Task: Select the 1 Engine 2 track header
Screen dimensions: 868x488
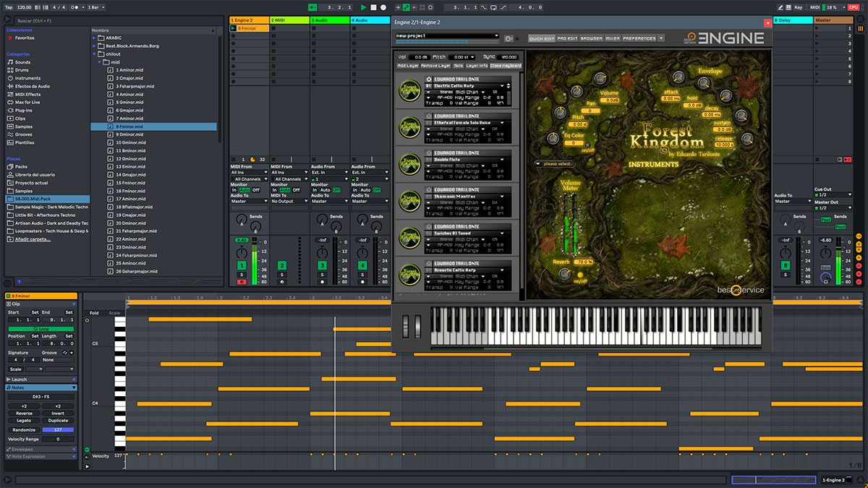Action: point(248,20)
